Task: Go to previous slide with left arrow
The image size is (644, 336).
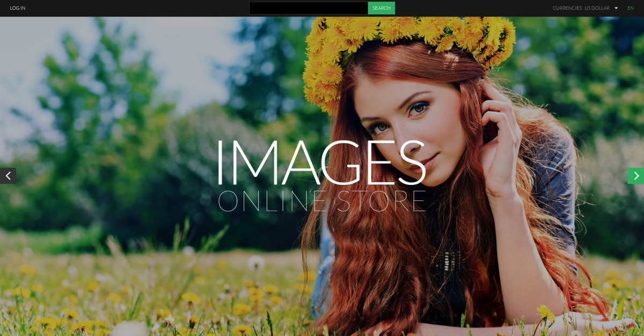Action: 8,176
